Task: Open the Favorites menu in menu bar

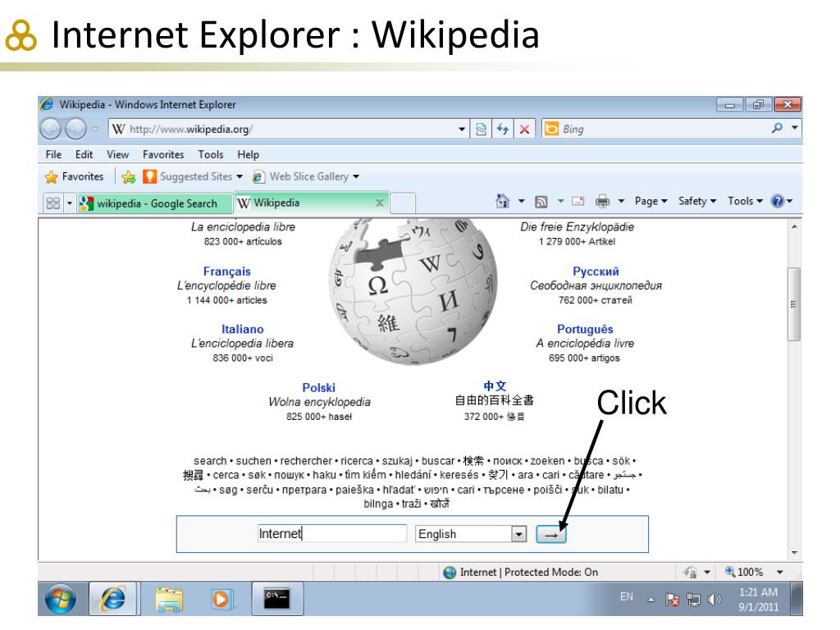Action: click(x=163, y=155)
